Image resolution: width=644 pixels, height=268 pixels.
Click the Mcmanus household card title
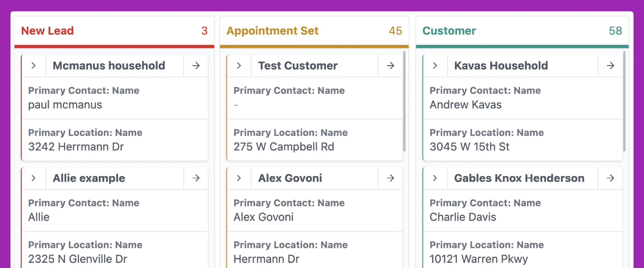[x=109, y=66]
